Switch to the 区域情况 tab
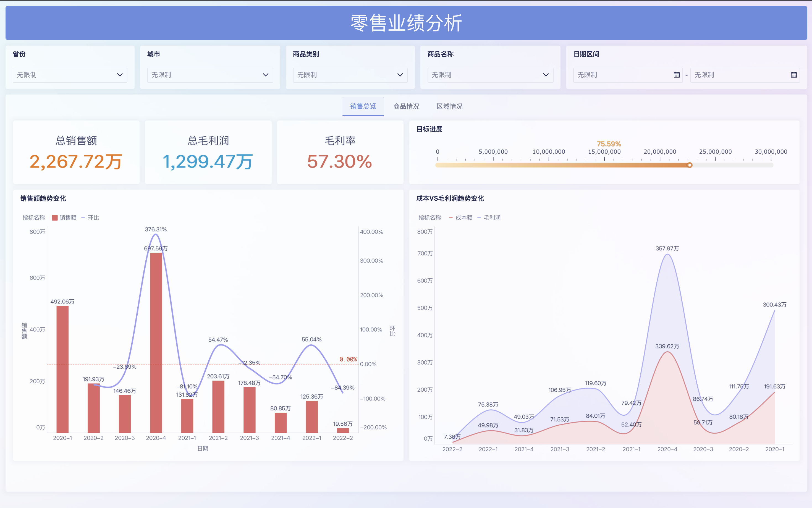The image size is (812, 508). (449, 106)
